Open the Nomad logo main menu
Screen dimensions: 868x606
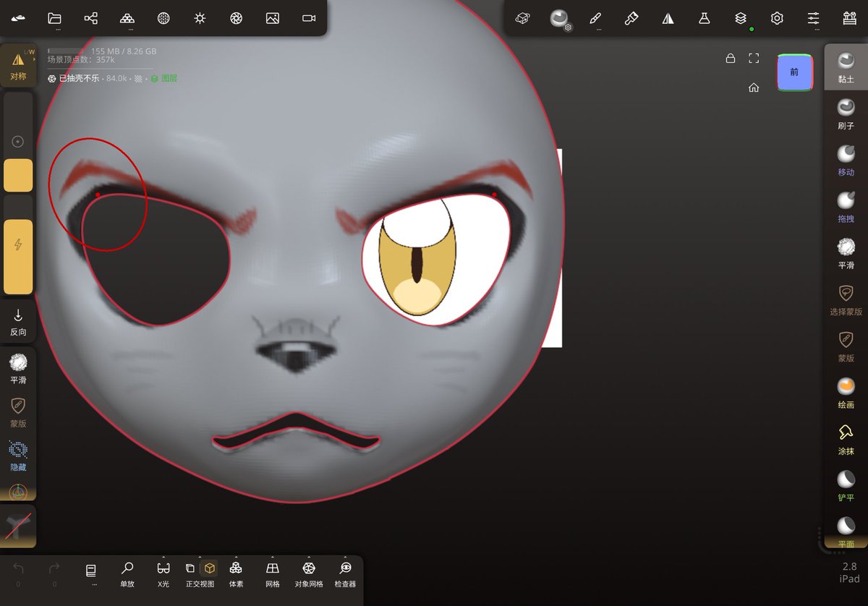[x=18, y=18]
